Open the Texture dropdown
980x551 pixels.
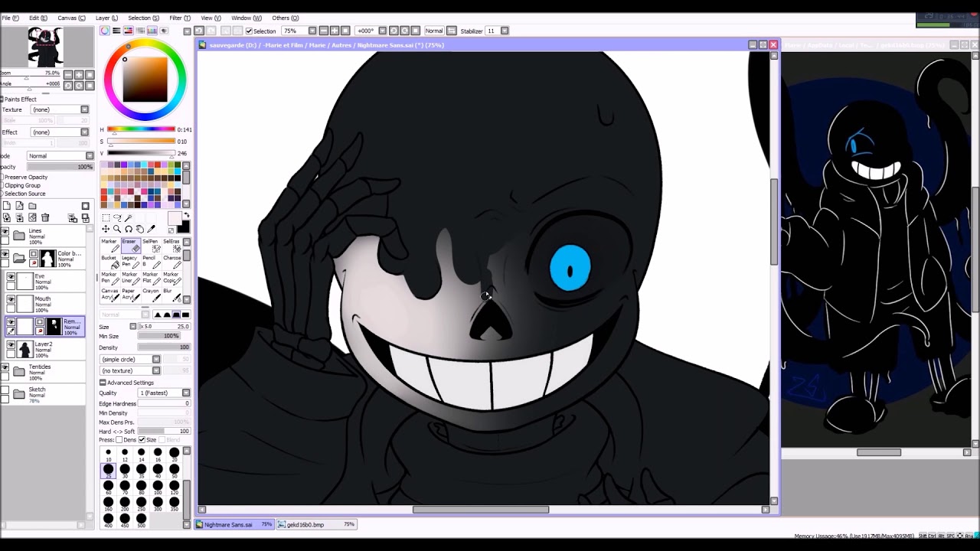(x=60, y=109)
